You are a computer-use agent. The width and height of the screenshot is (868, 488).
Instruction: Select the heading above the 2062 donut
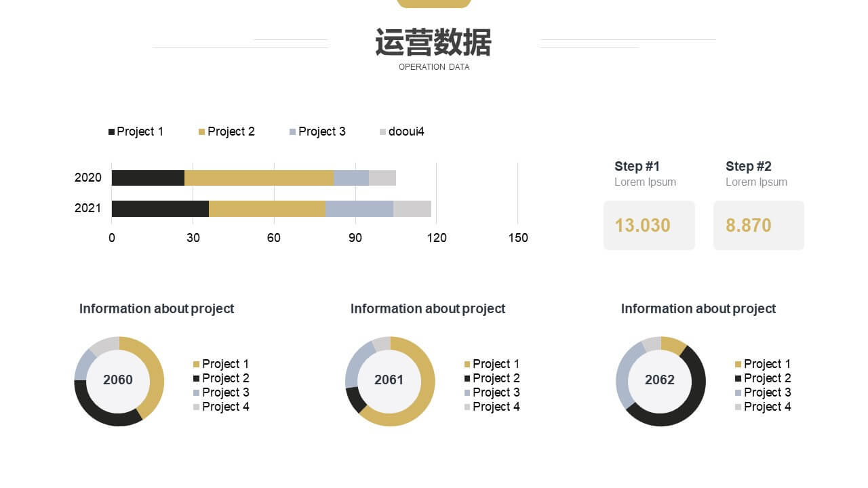coord(698,308)
